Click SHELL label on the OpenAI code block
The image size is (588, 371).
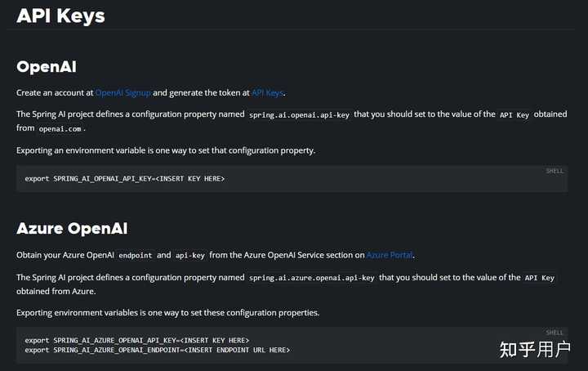[x=555, y=171]
